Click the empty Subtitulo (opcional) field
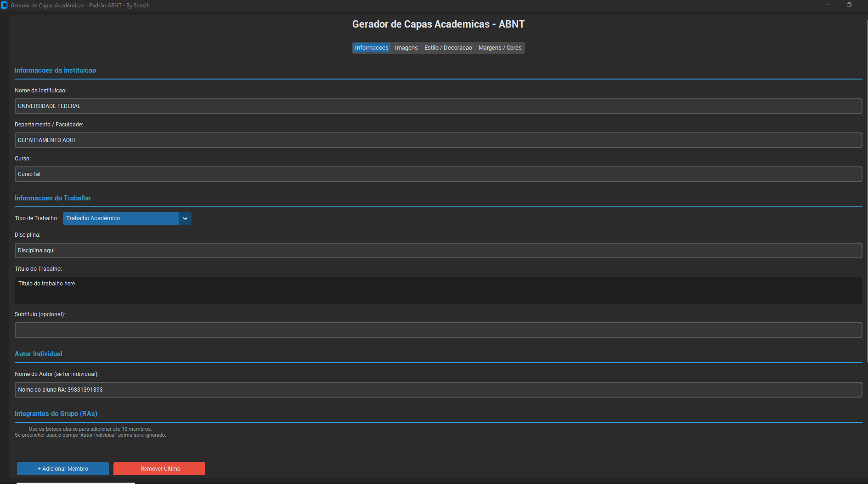The width and height of the screenshot is (868, 484). point(438,330)
